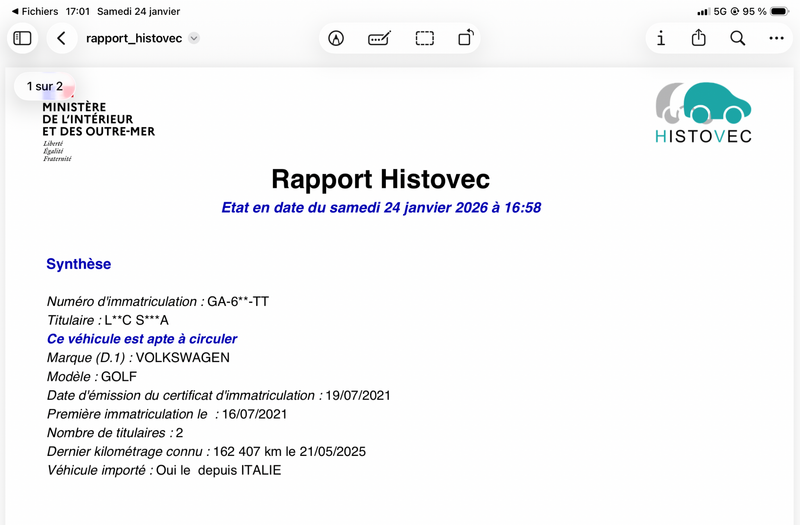
Task: Tap the Ministère de l'Intérieur logo
Action: (x=98, y=125)
